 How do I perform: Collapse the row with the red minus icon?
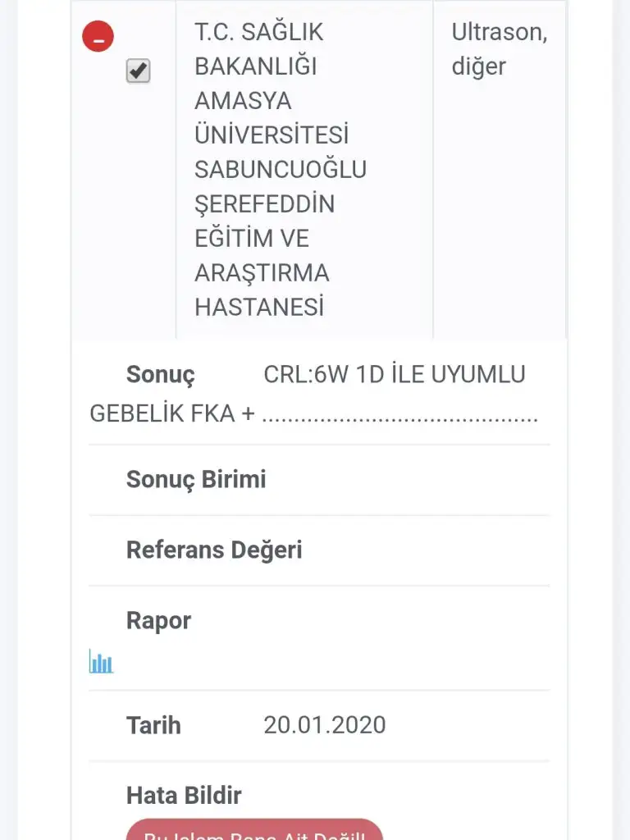point(98,37)
